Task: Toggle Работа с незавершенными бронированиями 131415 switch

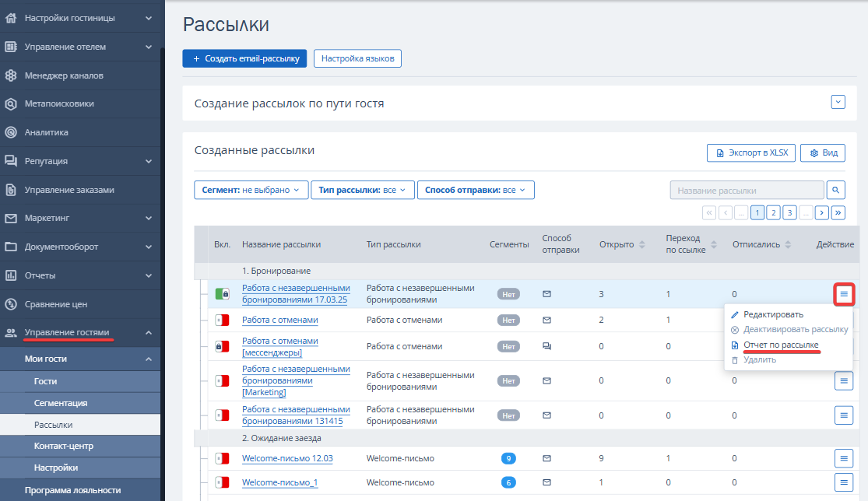Action: [x=222, y=415]
